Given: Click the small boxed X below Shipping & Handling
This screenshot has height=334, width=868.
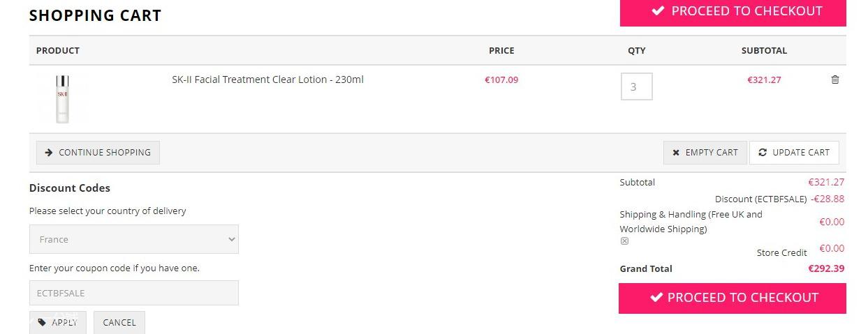Looking at the screenshot, I should 624,241.
